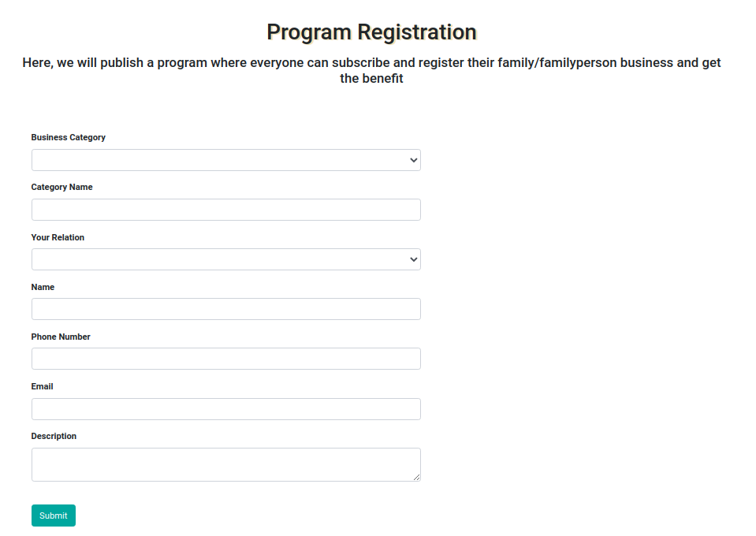756x536 pixels.
Task: Click the "Description" field label
Action: [54, 436]
